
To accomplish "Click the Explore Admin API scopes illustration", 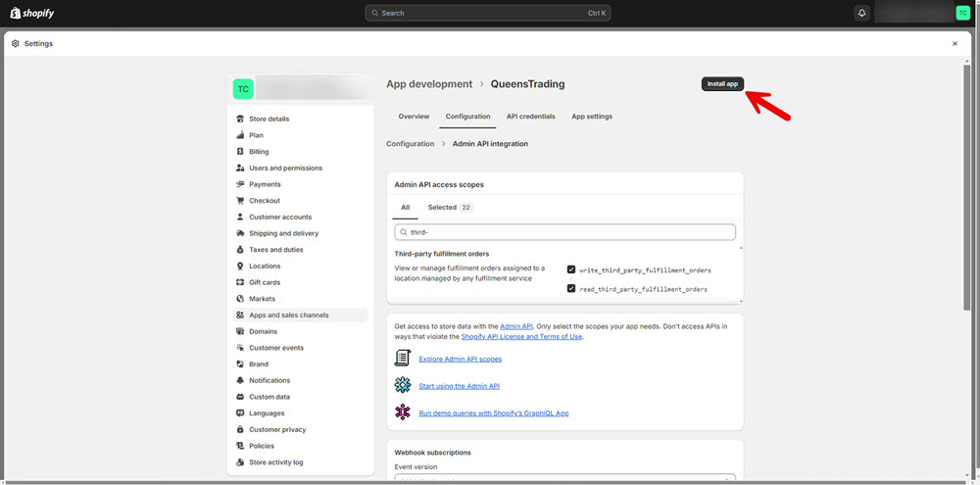I will [x=403, y=359].
